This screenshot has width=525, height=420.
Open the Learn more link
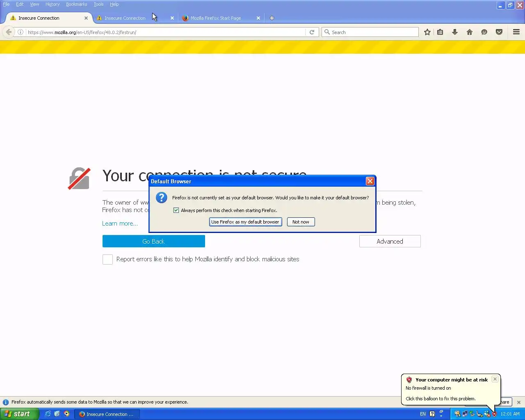pyautogui.click(x=120, y=224)
